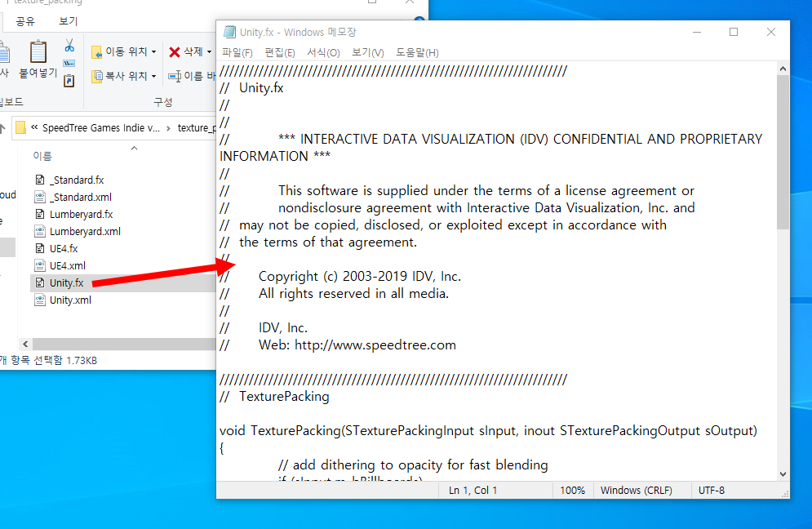
Task: Click the Notepad icon in title bar
Action: pos(229,32)
